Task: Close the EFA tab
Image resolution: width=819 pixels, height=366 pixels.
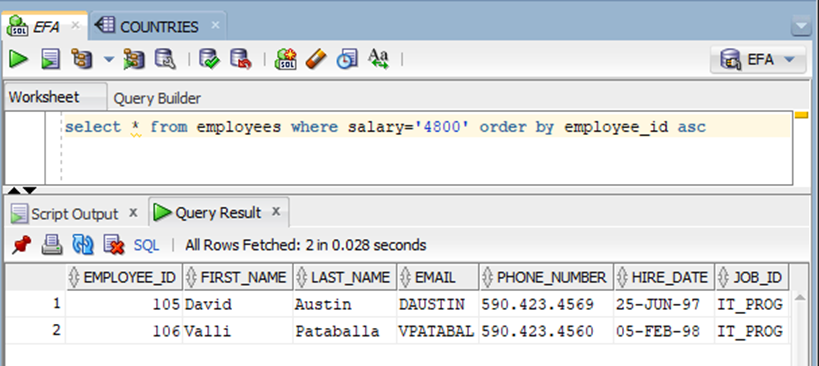Action: click(x=76, y=25)
